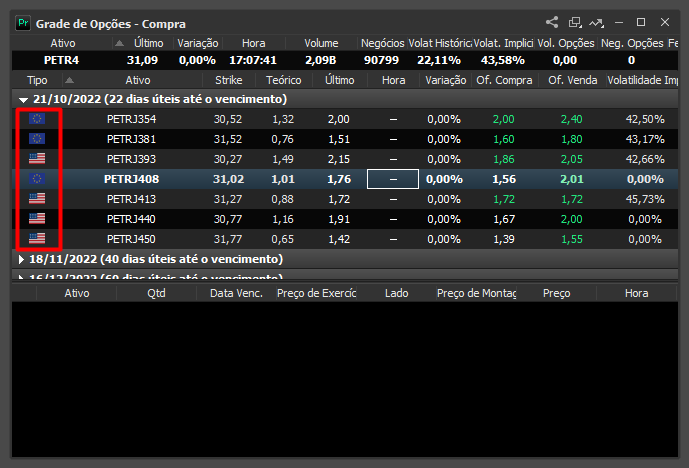Click the 43,58% implied volatility of PETR4
Viewport: 689px width, 468px height.
pos(503,60)
